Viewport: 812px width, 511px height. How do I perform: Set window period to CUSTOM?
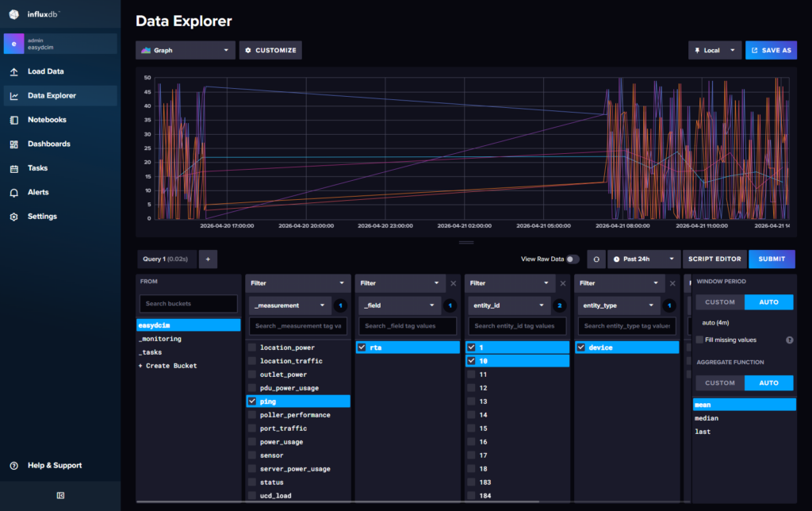tap(718, 302)
